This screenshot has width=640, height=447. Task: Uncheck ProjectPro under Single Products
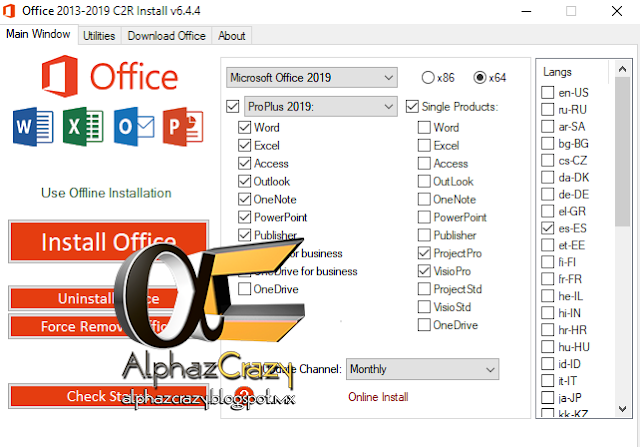point(424,253)
